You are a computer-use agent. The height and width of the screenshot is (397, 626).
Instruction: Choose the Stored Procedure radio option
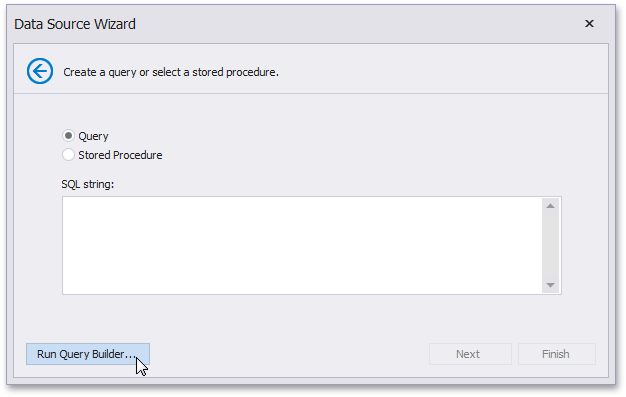coord(68,155)
